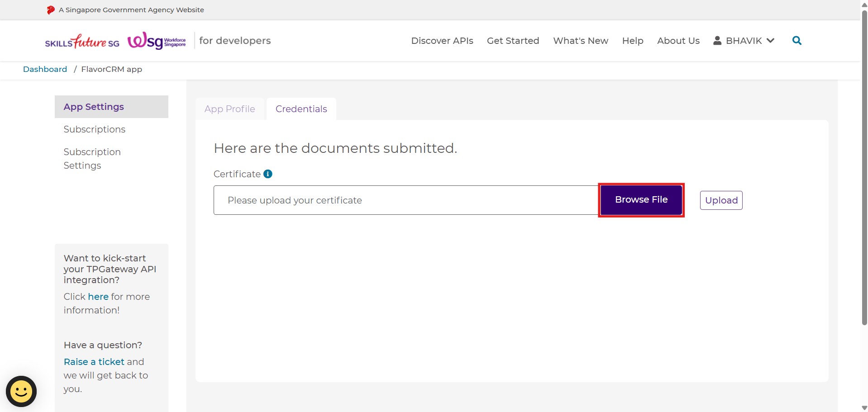Click the Singapore Government lion crest icon
The image size is (868, 412).
click(x=51, y=10)
